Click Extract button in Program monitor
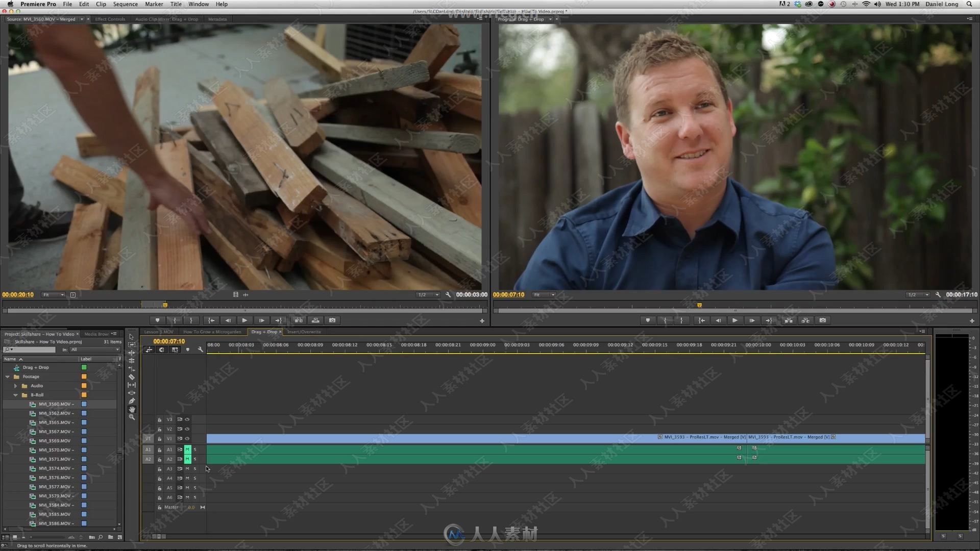The height and width of the screenshot is (551, 980). point(805,320)
